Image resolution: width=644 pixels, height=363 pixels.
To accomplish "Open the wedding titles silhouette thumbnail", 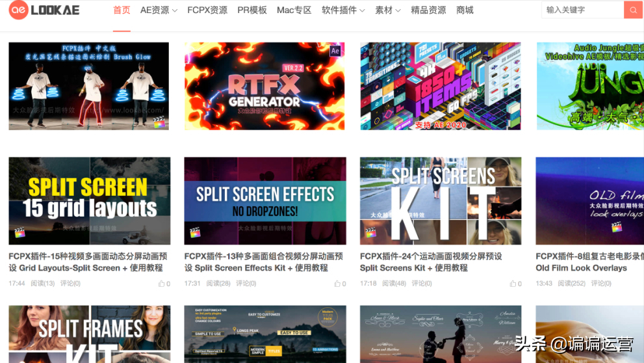I will (x=441, y=334).
